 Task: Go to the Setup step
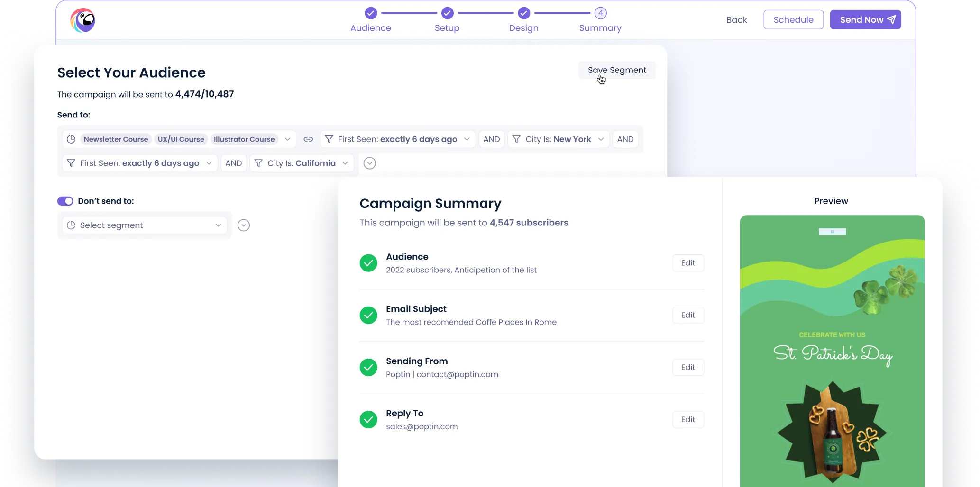pyautogui.click(x=447, y=28)
